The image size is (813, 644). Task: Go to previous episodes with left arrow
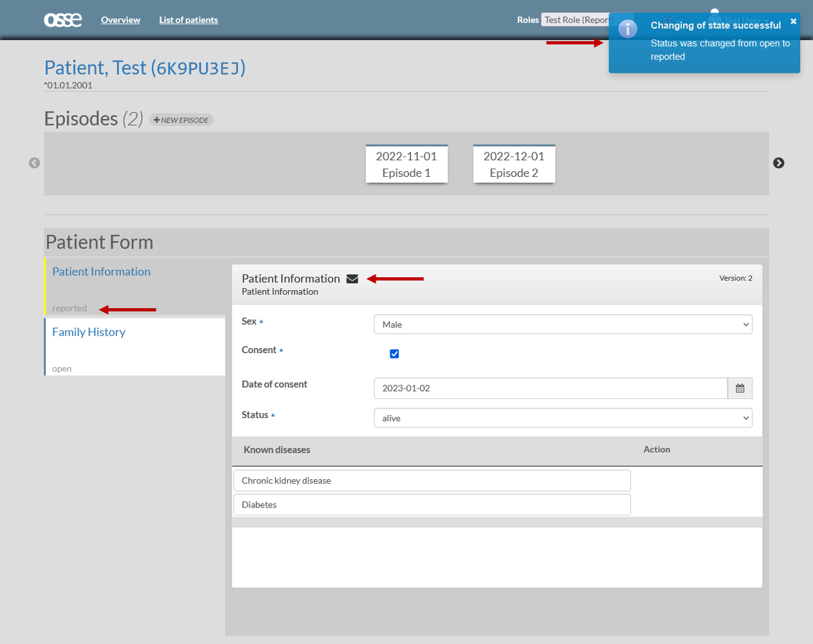35,163
